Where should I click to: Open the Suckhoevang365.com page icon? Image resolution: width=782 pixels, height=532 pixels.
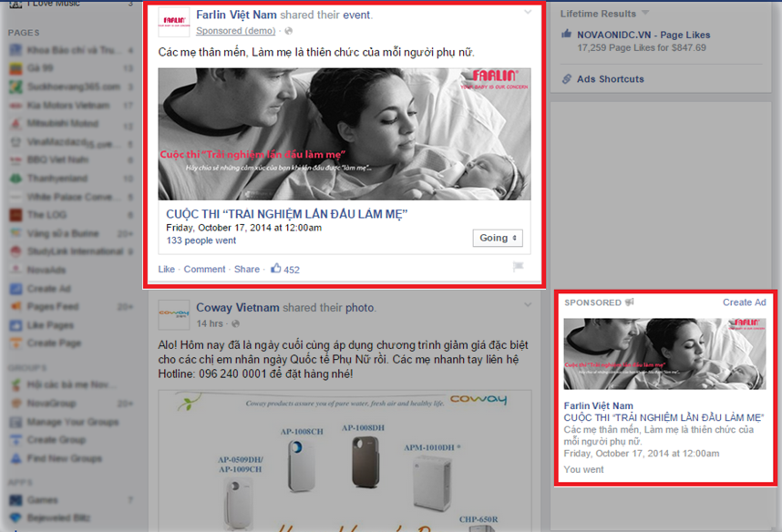click(16, 87)
